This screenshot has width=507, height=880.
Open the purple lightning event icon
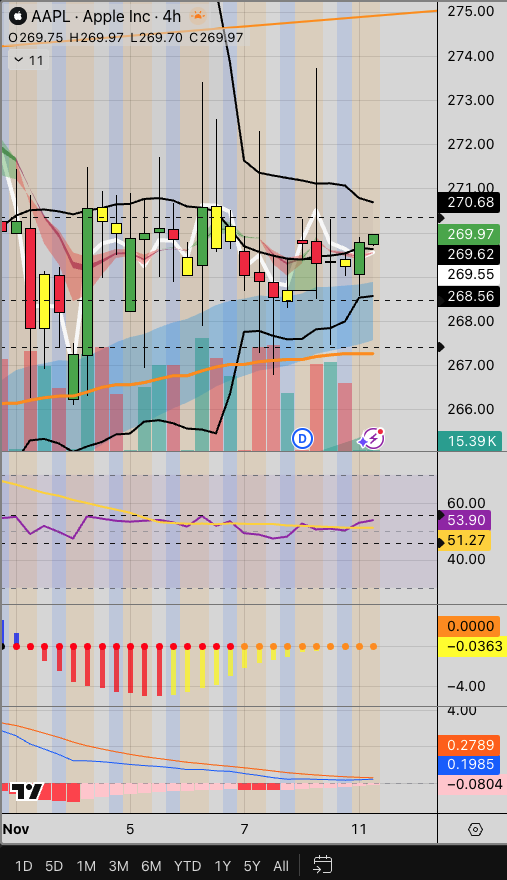(371, 439)
